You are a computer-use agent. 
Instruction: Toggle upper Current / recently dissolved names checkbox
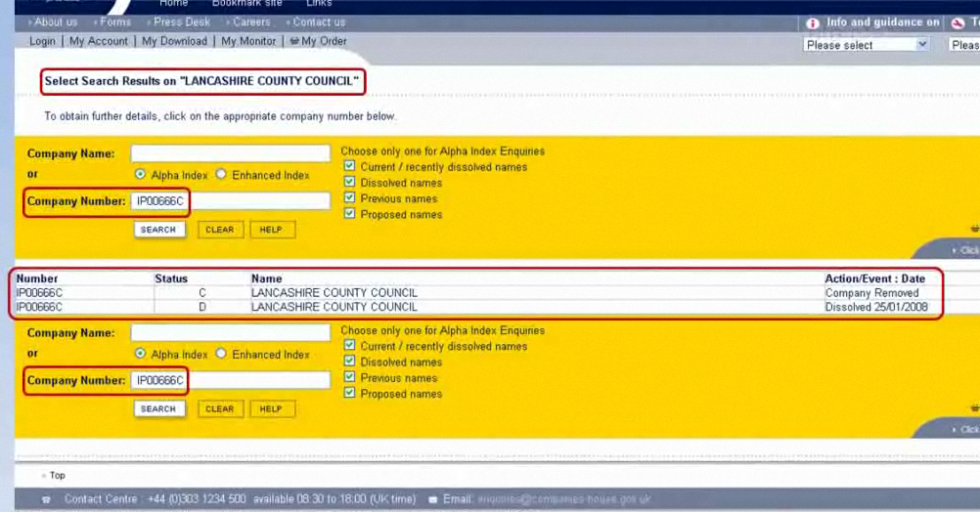[x=349, y=166]
